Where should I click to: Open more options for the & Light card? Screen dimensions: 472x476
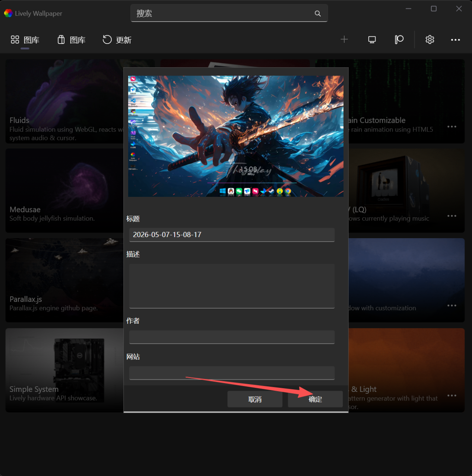click(x=452, y=396)
